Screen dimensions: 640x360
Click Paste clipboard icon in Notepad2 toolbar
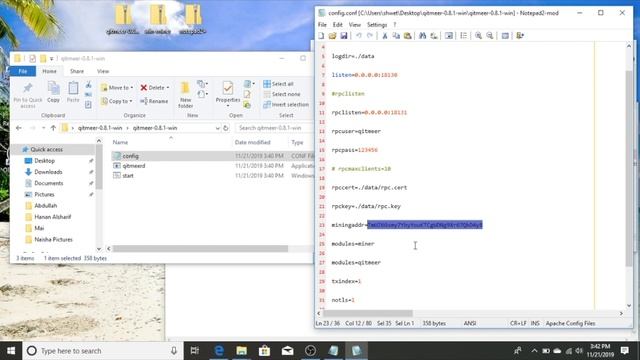[407, 36]
